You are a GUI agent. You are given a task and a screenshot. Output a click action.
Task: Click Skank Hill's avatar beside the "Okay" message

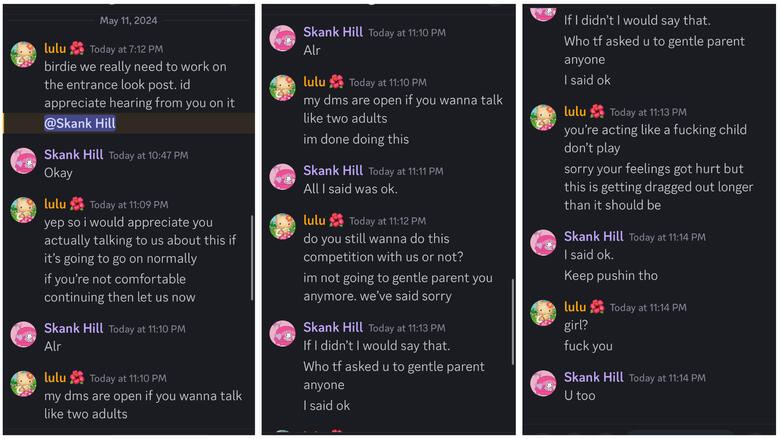point(23,161)
